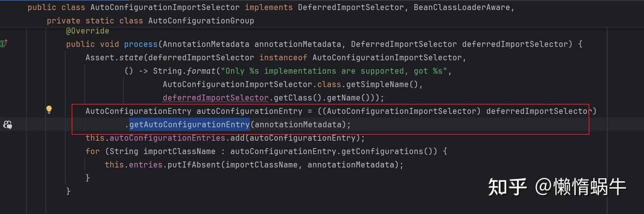The width and height of the screenshot is (644, 214).
Task: Click the yellow lightbulb quick-fix icon
Action: [49, 110]
